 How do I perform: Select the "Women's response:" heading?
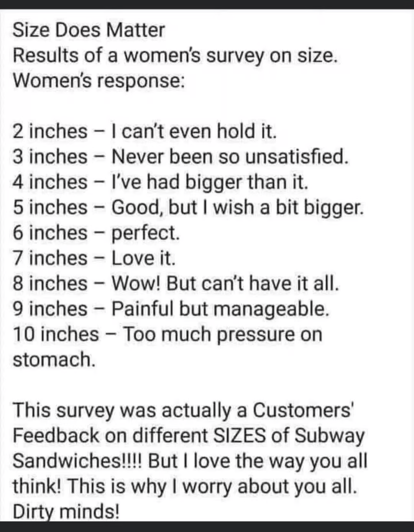tap(99, 81)
